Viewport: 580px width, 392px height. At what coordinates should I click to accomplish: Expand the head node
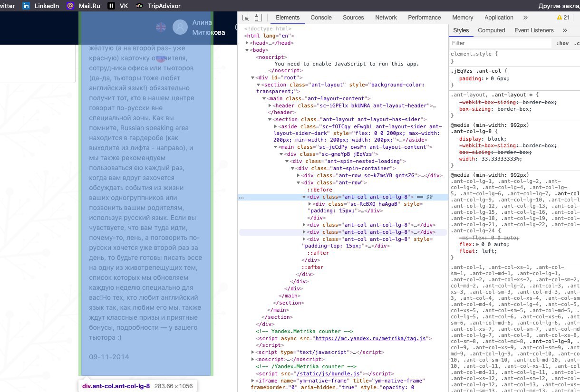[247, 43]
